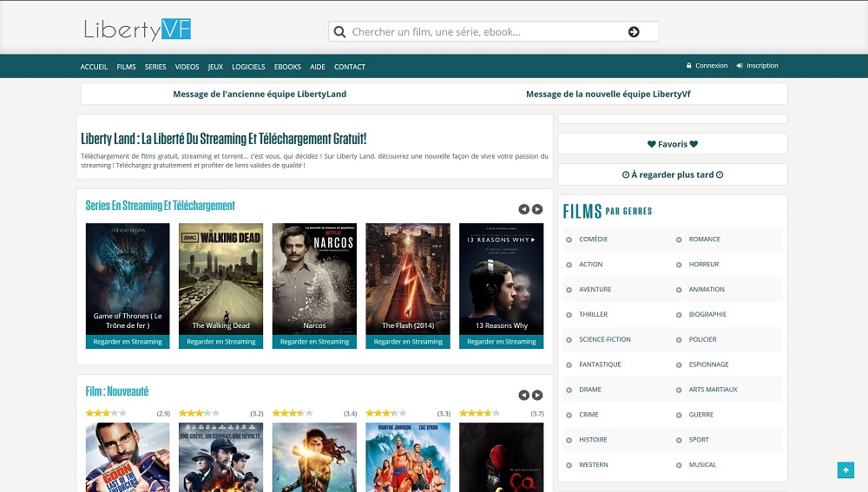The height and width of the screenshot is (492, 868).
Task: Click Regarder en Streaming under 13 Reasons Why
Action: 502,342
